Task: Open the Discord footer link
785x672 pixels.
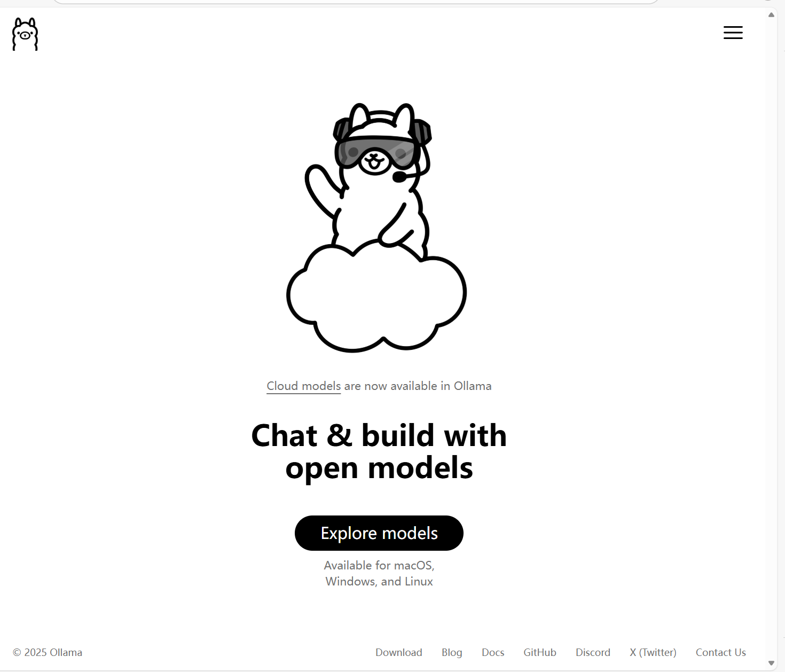Action: [x=593, y=652]
